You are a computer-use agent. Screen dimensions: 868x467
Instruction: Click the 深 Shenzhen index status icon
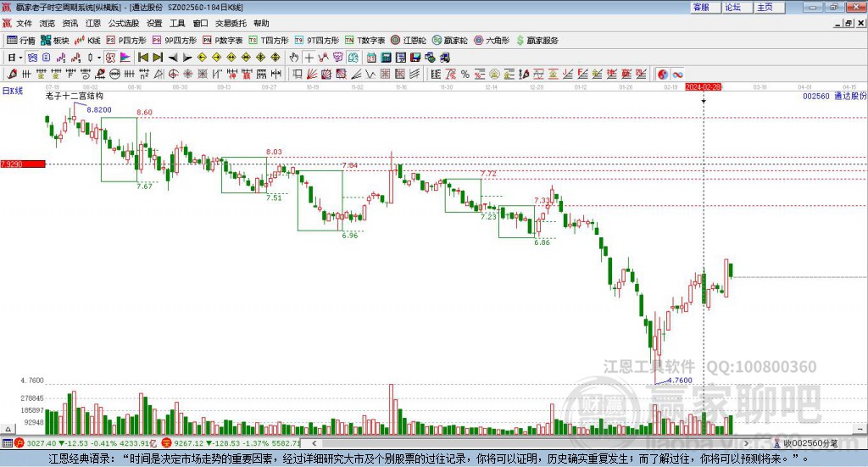pyautogui.click(x=167, y=443)
